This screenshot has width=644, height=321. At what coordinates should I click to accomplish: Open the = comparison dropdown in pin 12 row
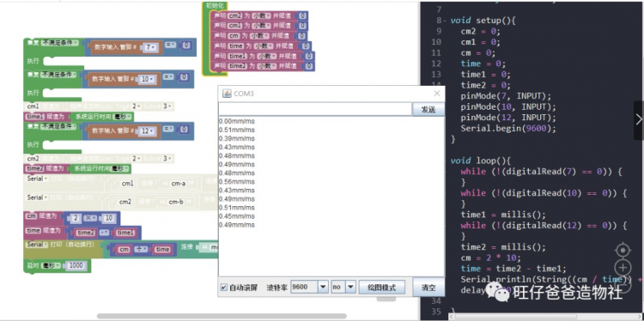coord(168,128)
